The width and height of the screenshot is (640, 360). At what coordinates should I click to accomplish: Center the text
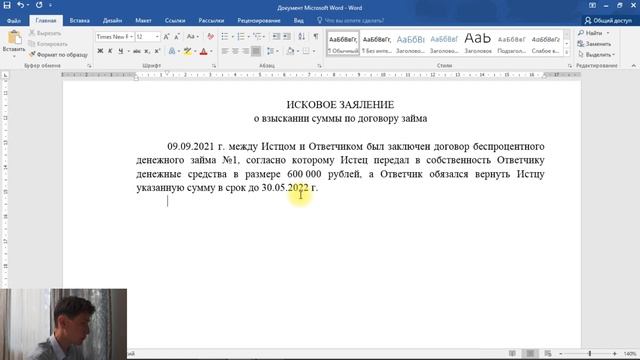pyautogui.click(x=235, y=51)
